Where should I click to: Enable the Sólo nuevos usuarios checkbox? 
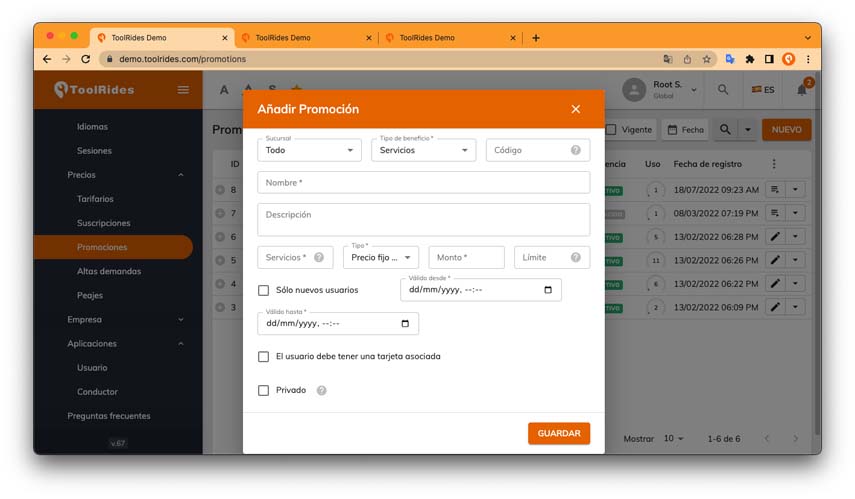[x=263, y=290]
